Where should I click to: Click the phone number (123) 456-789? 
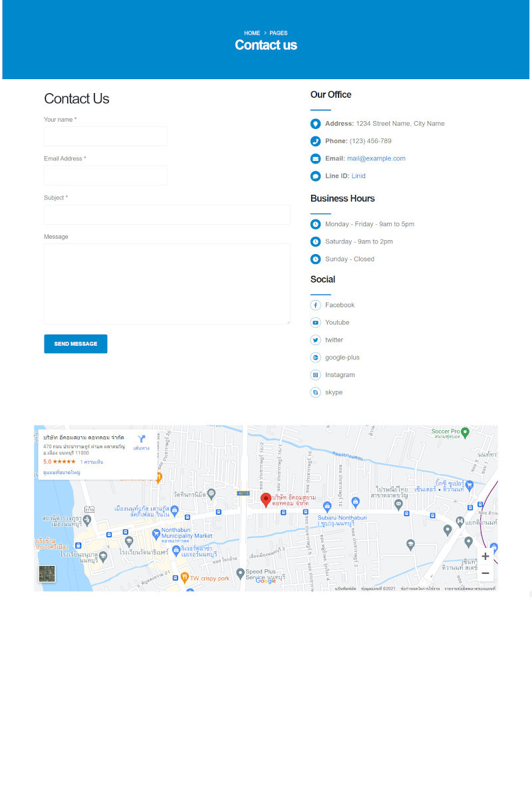click(370, 141)
